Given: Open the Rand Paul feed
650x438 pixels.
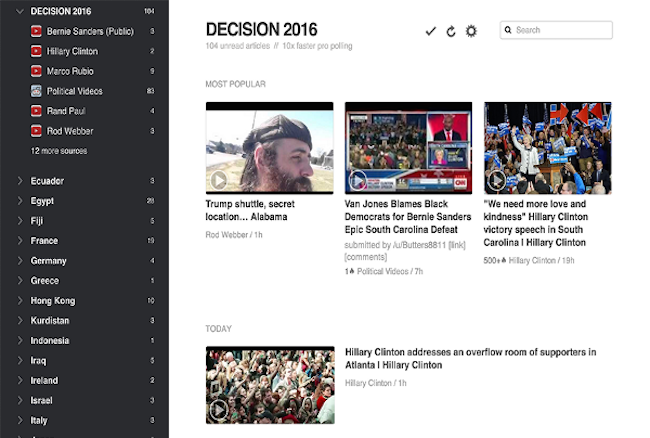Looking at the screenshot, I should (65, 111).
